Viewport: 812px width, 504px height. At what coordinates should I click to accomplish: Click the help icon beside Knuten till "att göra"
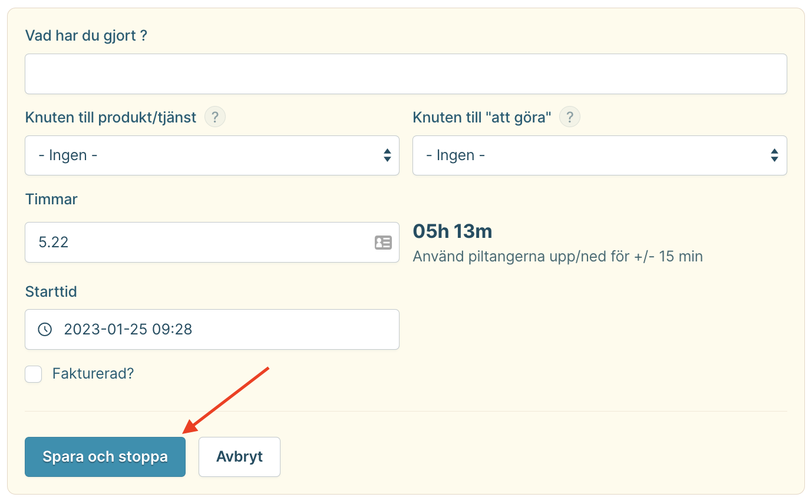pyautogui.click(x=569, y=117)
